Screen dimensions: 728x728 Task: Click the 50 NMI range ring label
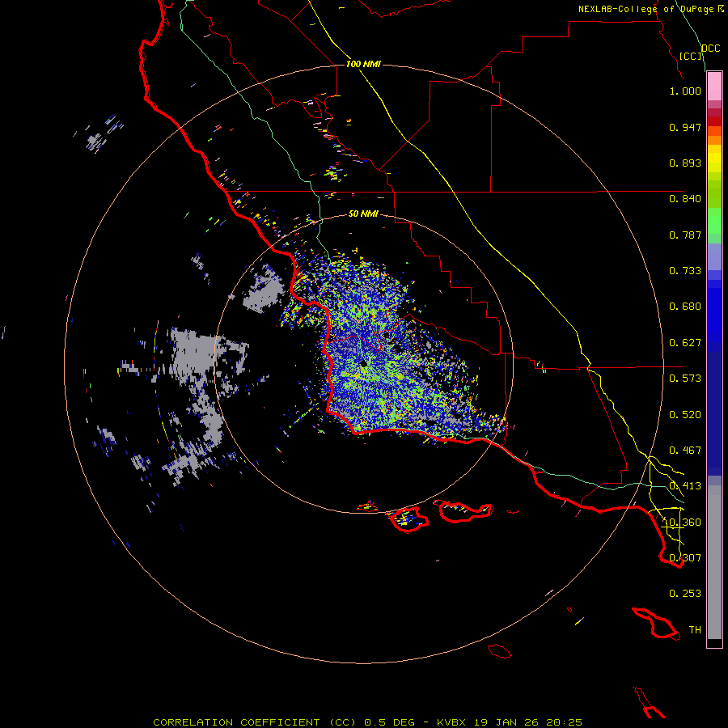click(363, 214)
